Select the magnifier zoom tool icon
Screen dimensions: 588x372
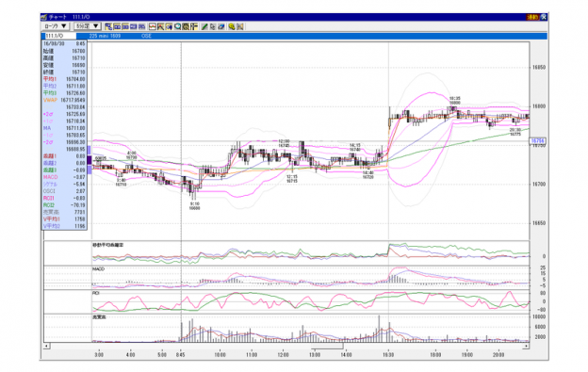tap(177, 26)
